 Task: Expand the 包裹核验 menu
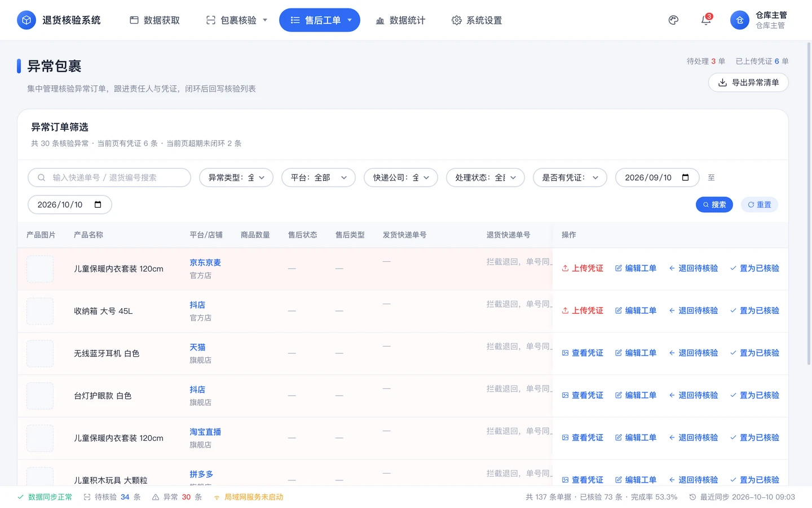tap(236, 20)
